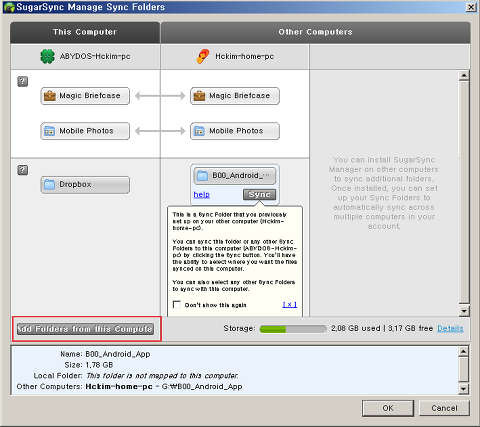Screen dimensions: 480x427
Task: Select the Dropbox sync folder
Action: 85,185
